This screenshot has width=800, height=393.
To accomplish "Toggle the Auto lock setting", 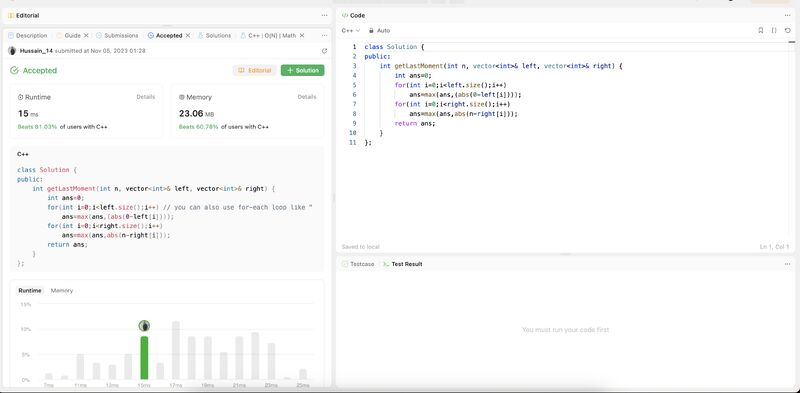I will pos(380,31).
